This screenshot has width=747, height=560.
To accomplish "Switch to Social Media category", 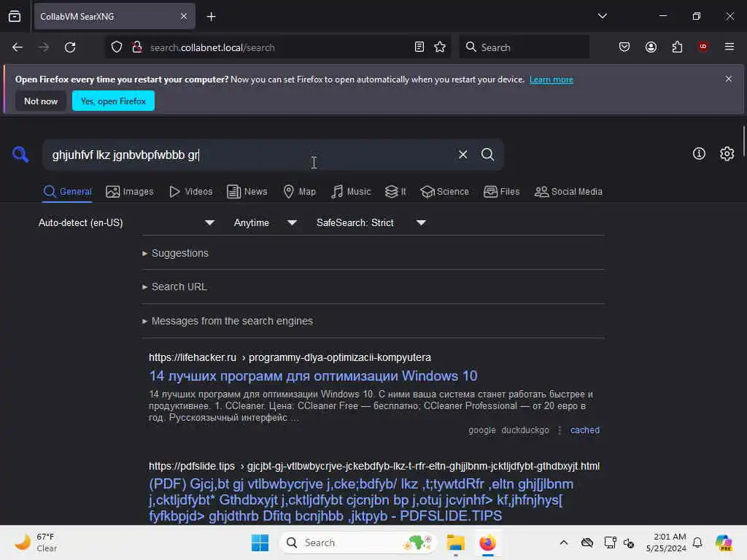I will click(568, 192).
